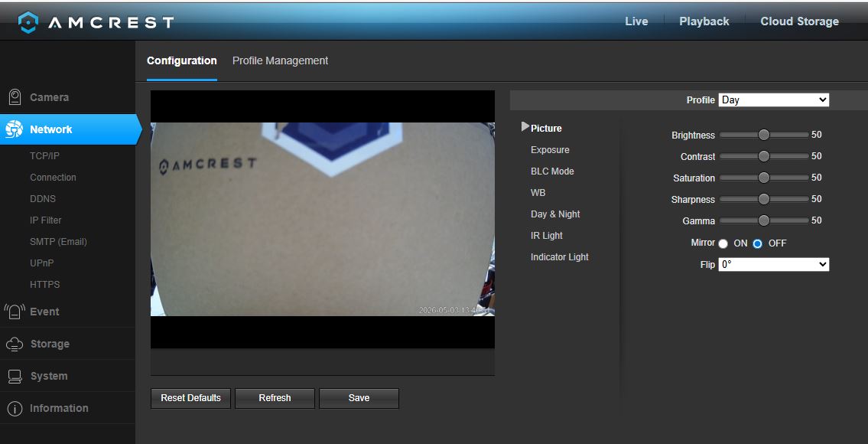Open the Flip dropdown showing 0°
Viewport: 868px width, 444px height.
tap(773, 264)
